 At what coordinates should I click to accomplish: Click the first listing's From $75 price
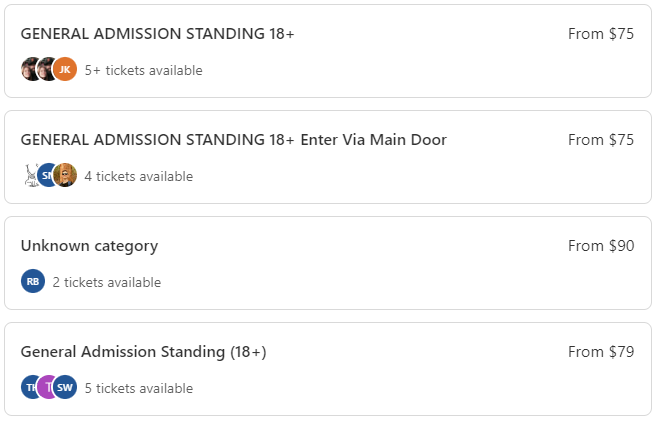[x=600, y=34]
